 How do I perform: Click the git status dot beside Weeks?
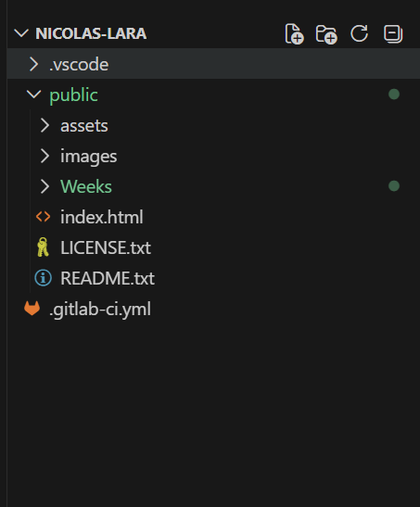(x=394, y=186)
